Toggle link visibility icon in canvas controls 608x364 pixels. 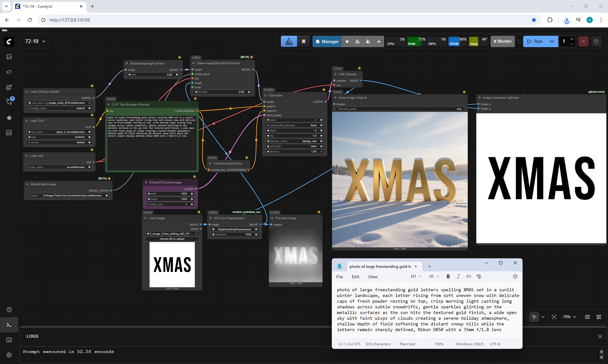[598, 317]
